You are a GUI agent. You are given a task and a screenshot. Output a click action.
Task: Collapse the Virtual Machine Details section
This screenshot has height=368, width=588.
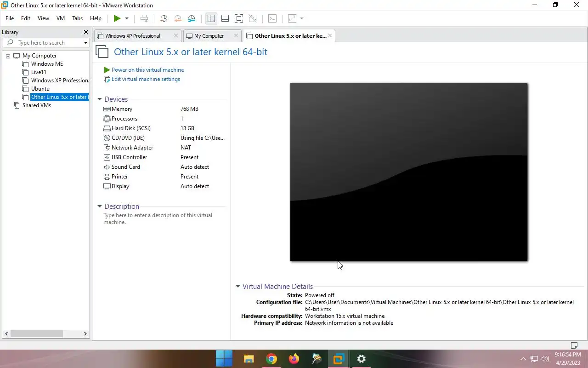click(238, 287)
